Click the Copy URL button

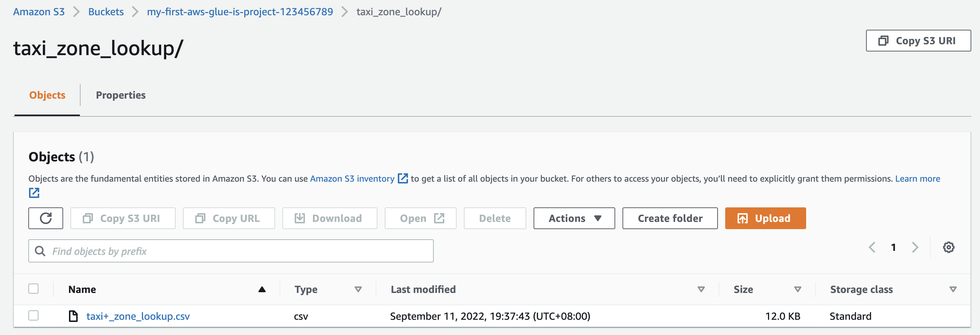[229, 218]
